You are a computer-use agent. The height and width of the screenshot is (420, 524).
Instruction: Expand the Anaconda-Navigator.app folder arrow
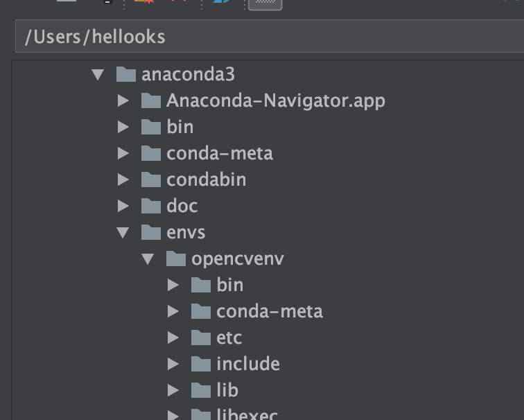coord(123,100)
